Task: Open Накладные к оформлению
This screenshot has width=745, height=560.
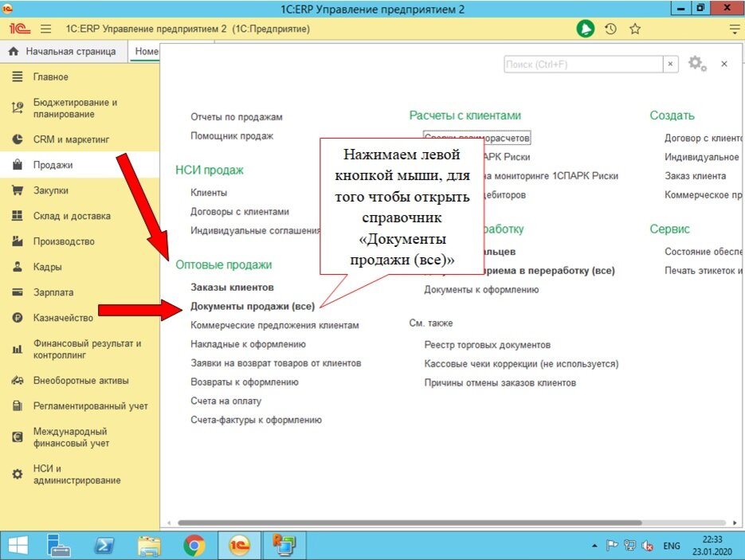Action: [x=248, y=344]
